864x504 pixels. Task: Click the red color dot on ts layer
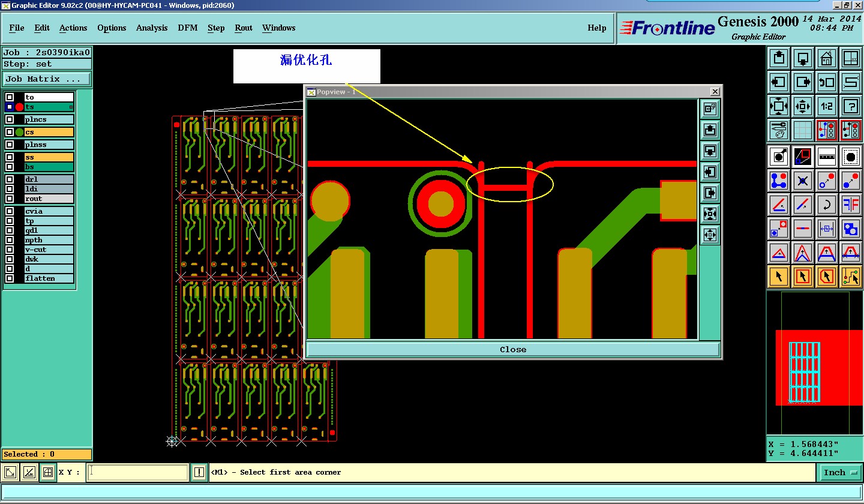tap(19, 107)
